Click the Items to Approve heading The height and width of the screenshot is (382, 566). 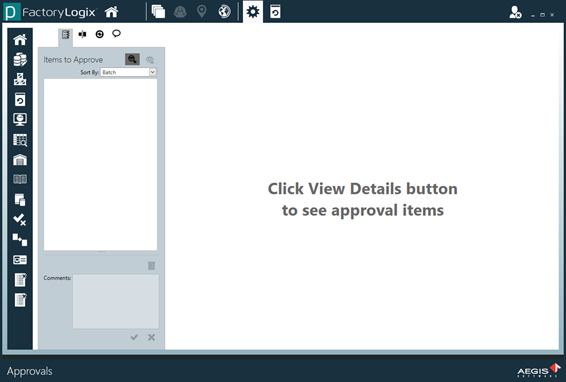(73, 60)
